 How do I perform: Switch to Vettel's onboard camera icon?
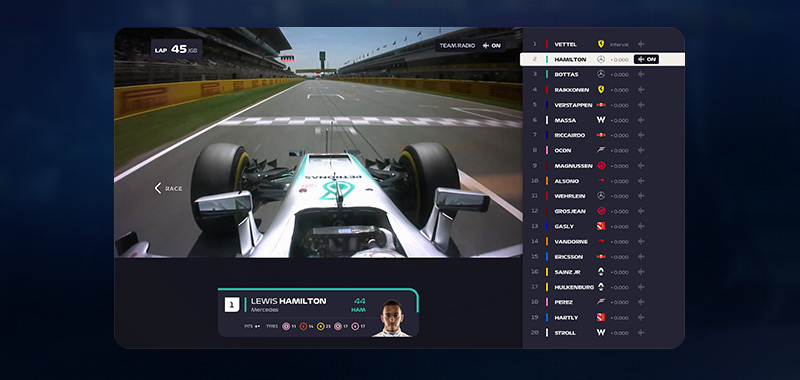coord(641,44)
